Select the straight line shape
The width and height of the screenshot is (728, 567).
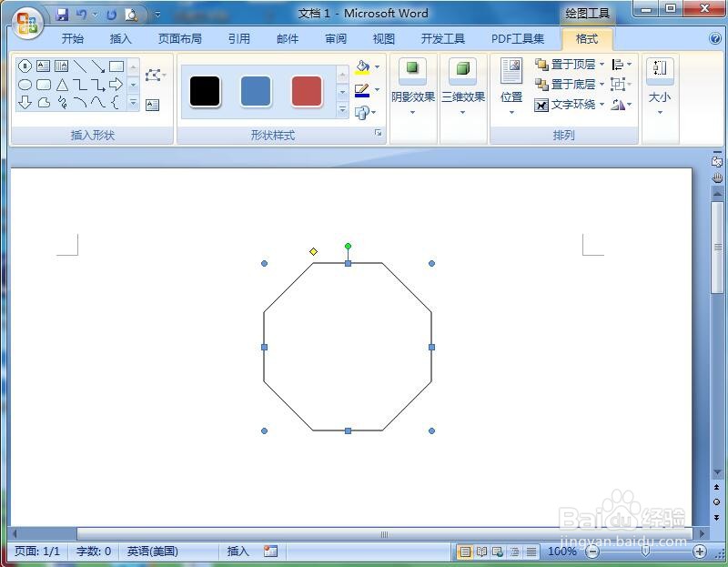tap(80, 66)
